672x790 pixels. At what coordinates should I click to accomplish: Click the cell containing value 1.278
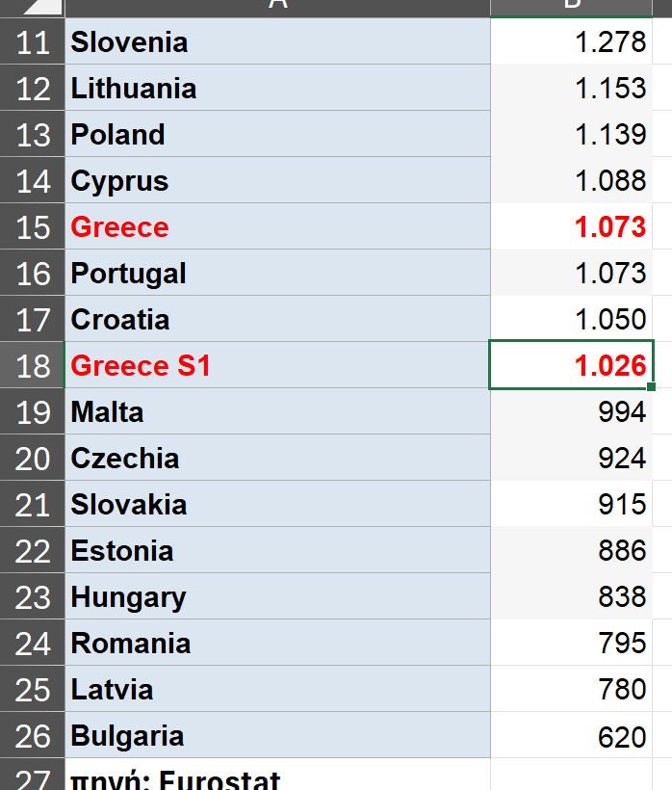point(572,42)
